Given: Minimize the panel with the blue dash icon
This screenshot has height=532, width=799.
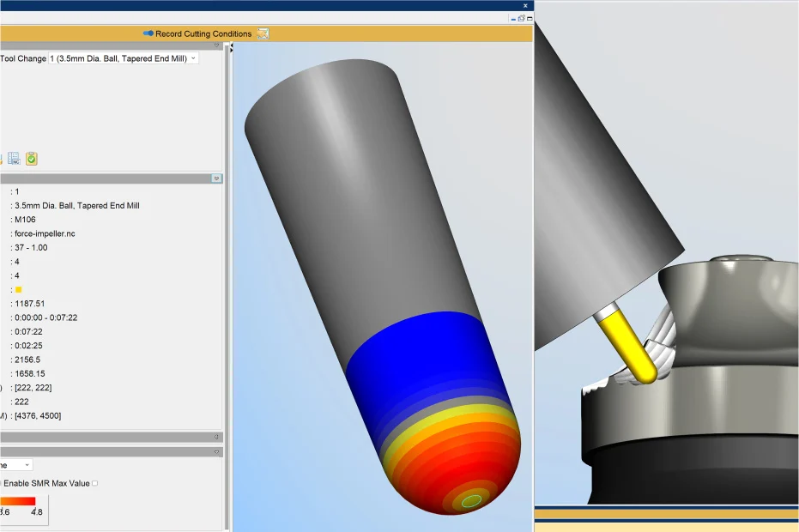Looking at the screenshot, I should 513,20.
